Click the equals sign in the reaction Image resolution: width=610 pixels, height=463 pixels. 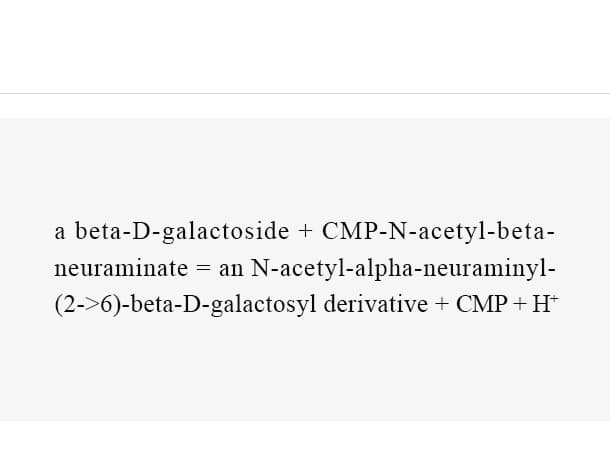[x=203, y=268]
